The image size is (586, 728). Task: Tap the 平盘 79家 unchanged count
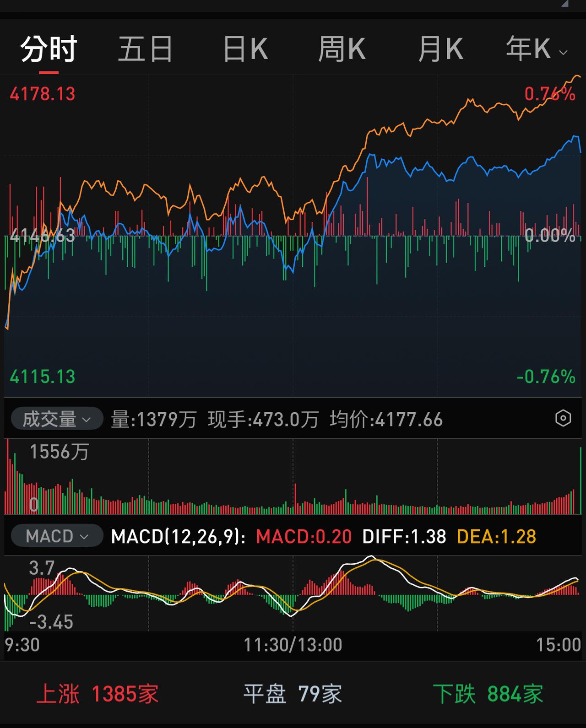pos(293,694)
